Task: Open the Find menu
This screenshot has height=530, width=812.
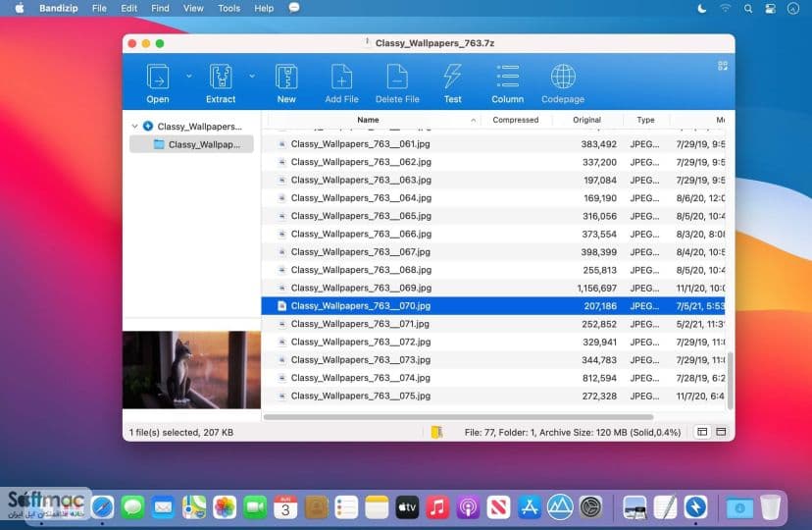Action: 160,8
